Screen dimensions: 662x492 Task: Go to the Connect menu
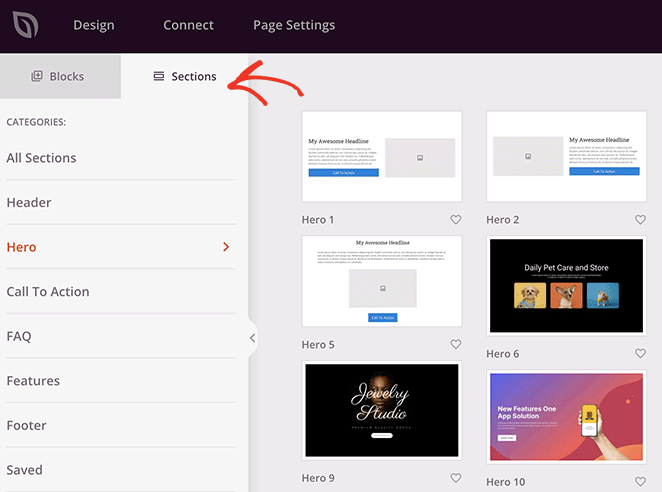(188, 25)
